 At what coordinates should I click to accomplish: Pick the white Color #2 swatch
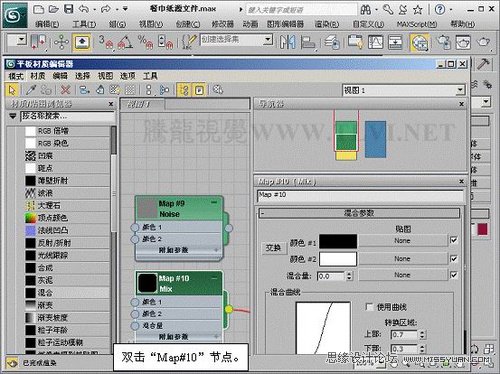coord(338,259)
